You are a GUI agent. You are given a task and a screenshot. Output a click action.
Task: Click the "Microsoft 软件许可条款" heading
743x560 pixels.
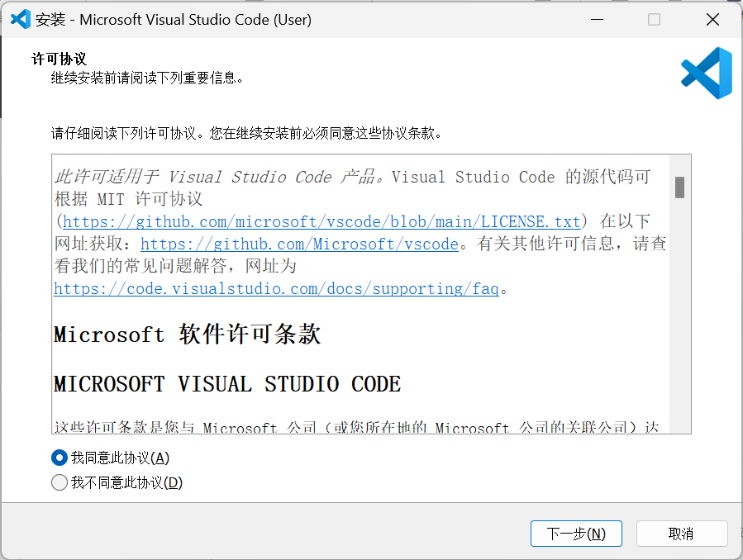187,335
